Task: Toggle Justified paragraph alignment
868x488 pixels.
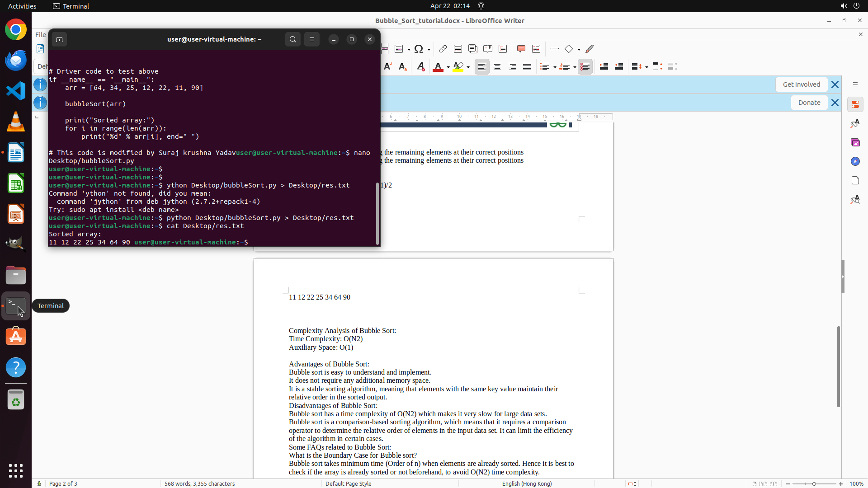Action: pyautogui.click(x=527, y=67)
